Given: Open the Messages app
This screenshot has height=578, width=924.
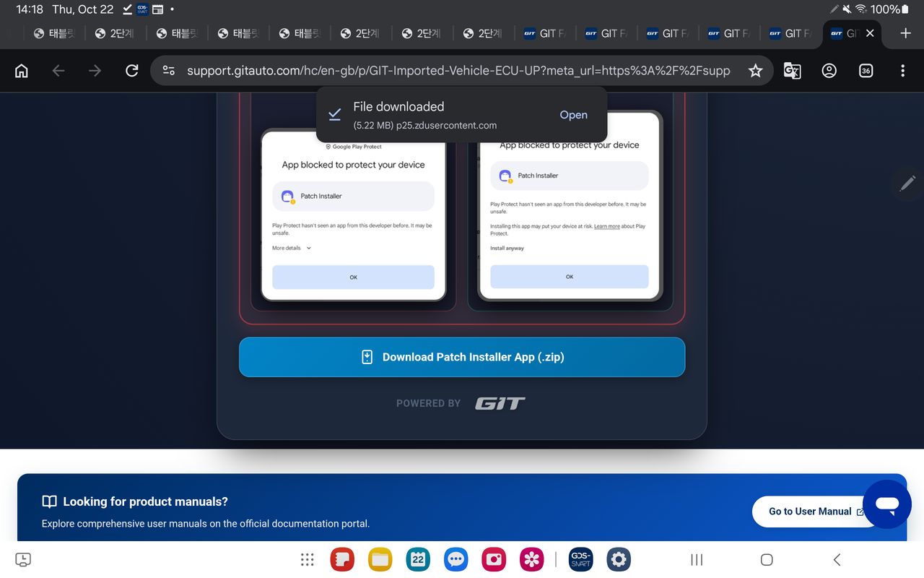Looking at the screenshot, I should pos(456,559).
